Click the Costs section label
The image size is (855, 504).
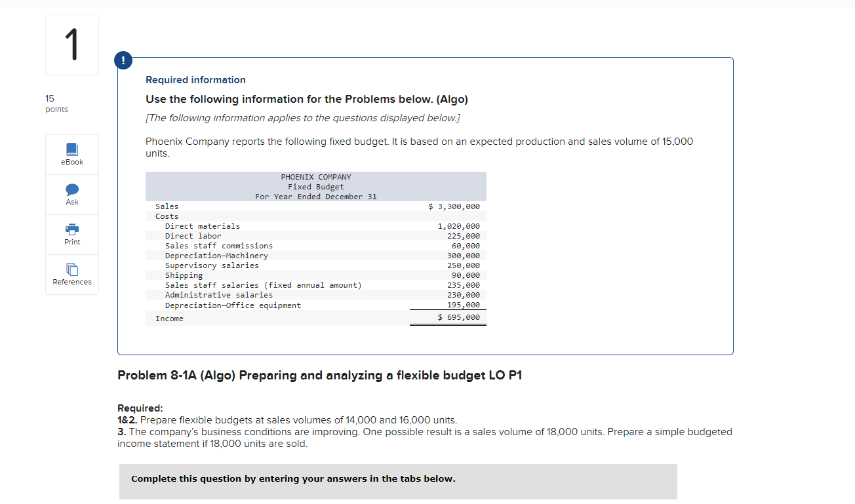[x=167, y=216]
